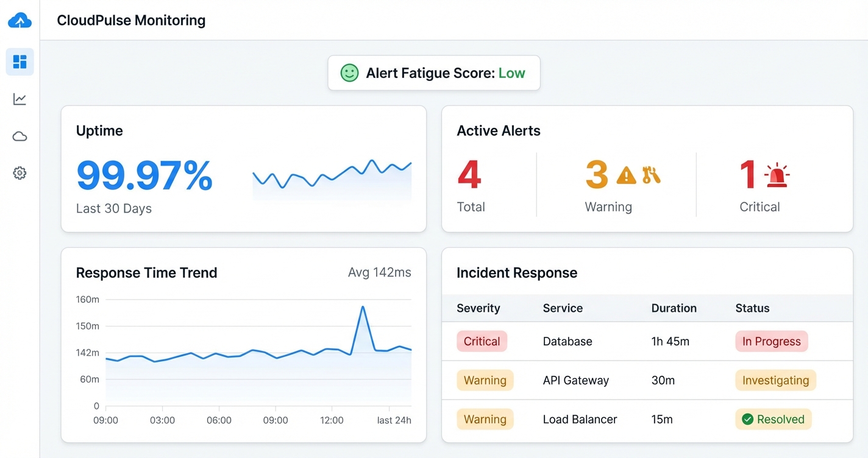
Task: Select the analytics chart icon in the sidebar
Action: [20, 99]
